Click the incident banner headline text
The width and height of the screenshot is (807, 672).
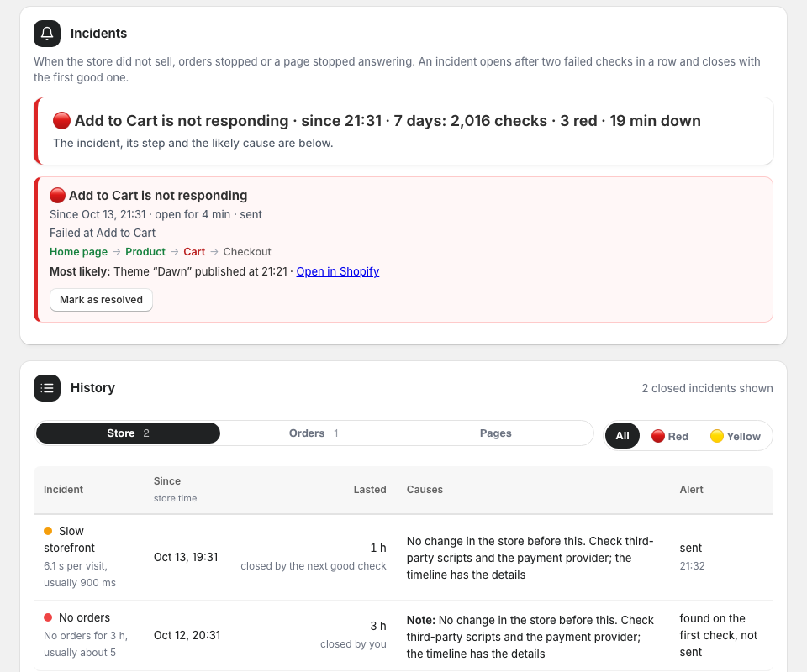pyautogui.click(x=388, y=121)
